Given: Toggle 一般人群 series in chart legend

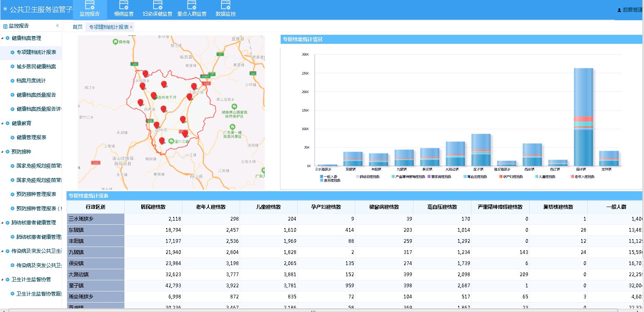Looking at the screenshot, I should click(330, 177).
